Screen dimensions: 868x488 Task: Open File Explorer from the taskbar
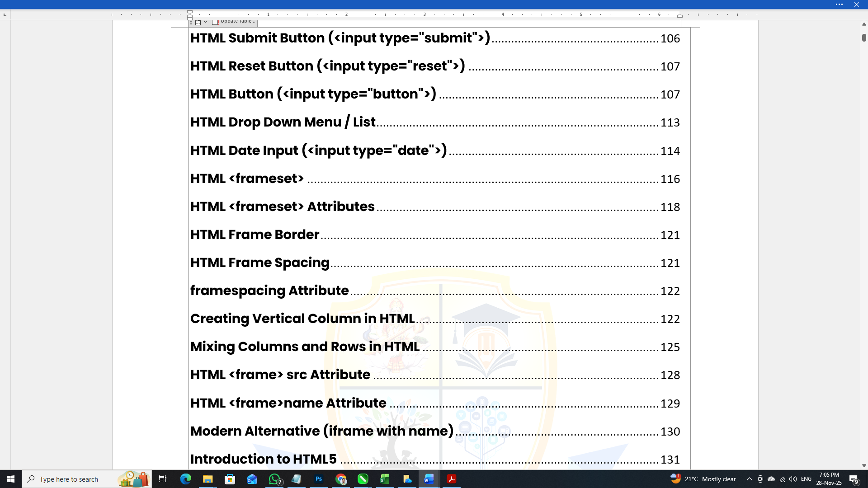[x=208, y=479]
